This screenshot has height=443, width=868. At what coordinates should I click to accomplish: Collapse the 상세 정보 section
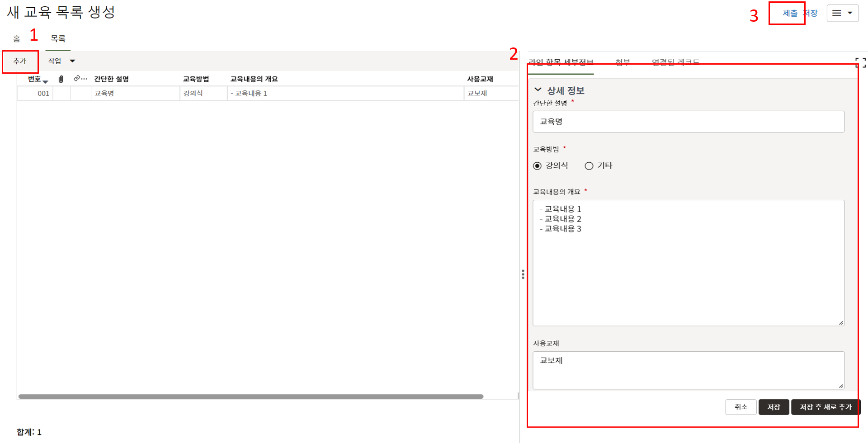(538, 90)
